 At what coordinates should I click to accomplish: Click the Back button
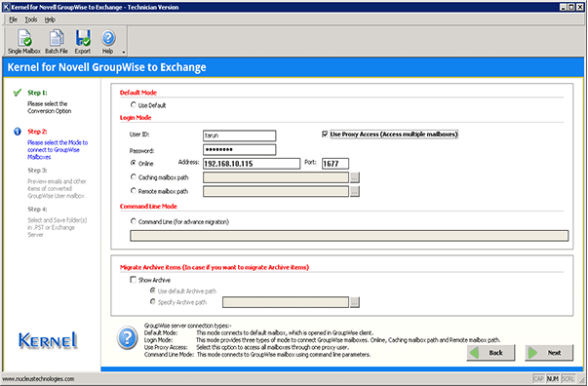click(x=490, y=353)
